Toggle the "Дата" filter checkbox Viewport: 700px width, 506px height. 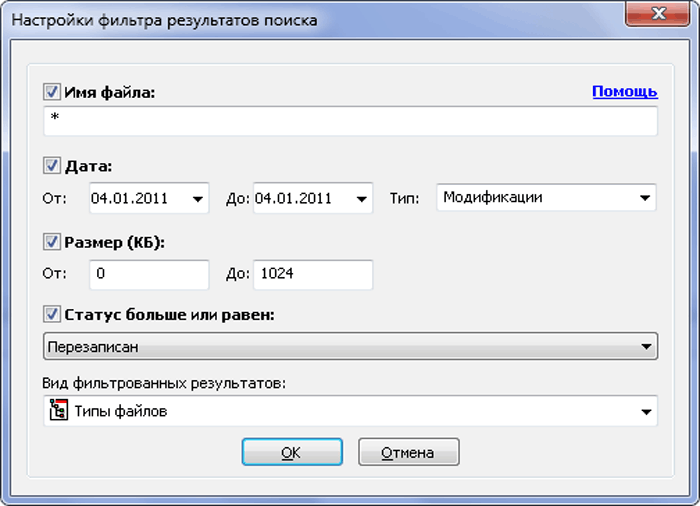coord(52,166)
